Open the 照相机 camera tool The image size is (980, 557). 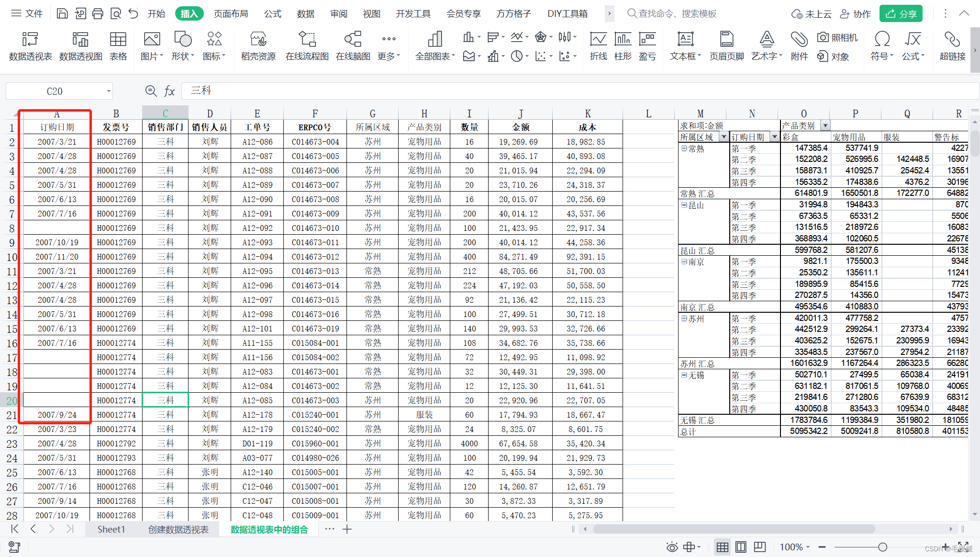tap(837, 37)
